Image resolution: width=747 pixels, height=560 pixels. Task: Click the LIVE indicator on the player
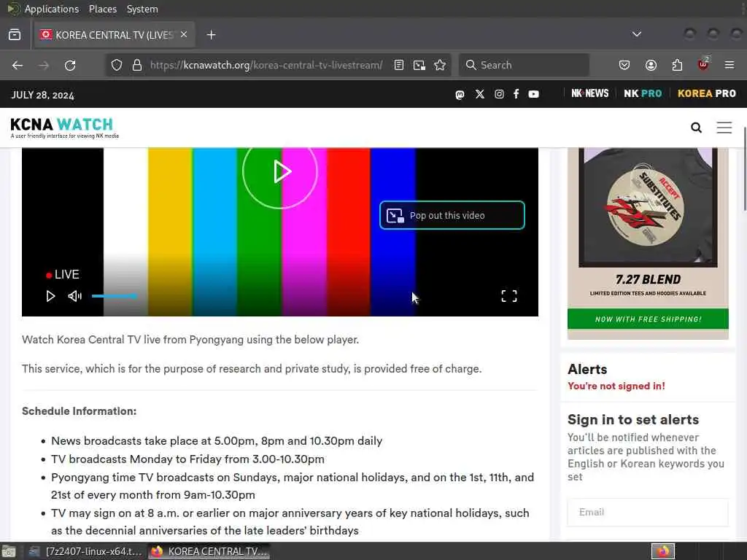[63, 274]
